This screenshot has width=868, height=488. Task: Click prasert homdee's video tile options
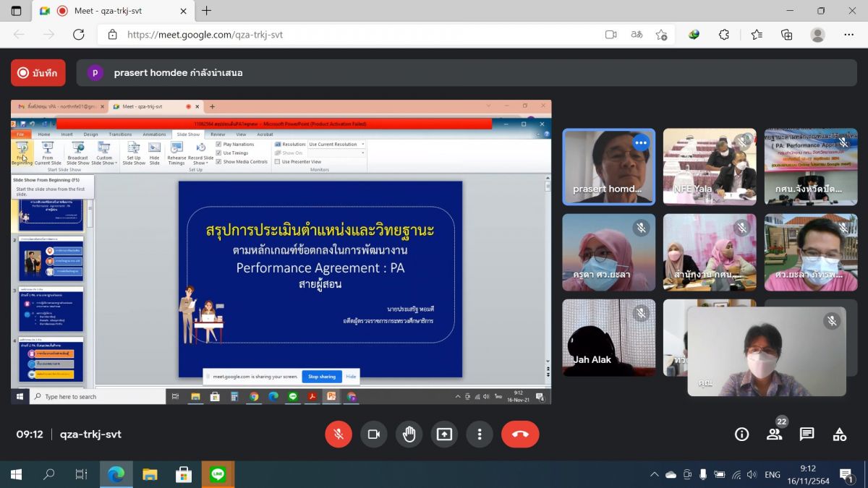[x=640, y=143]
